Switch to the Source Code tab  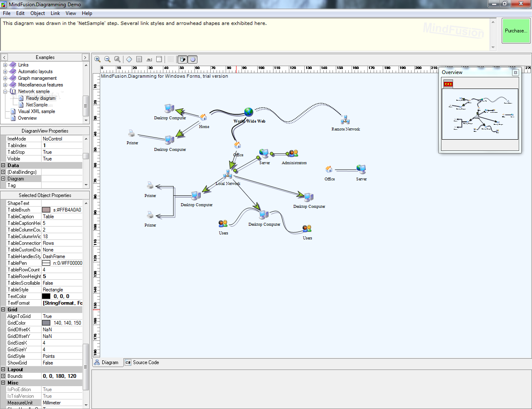[142, 362]
